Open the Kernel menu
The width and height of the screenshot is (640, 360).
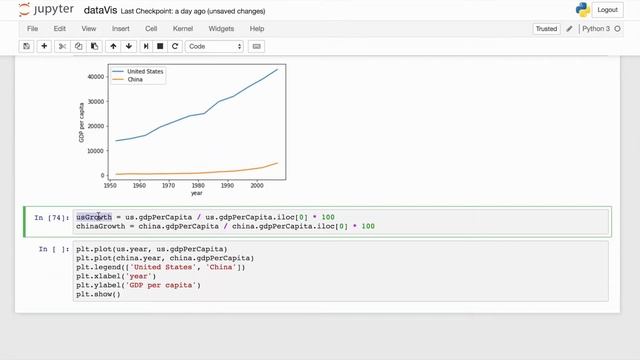[182, 29]
